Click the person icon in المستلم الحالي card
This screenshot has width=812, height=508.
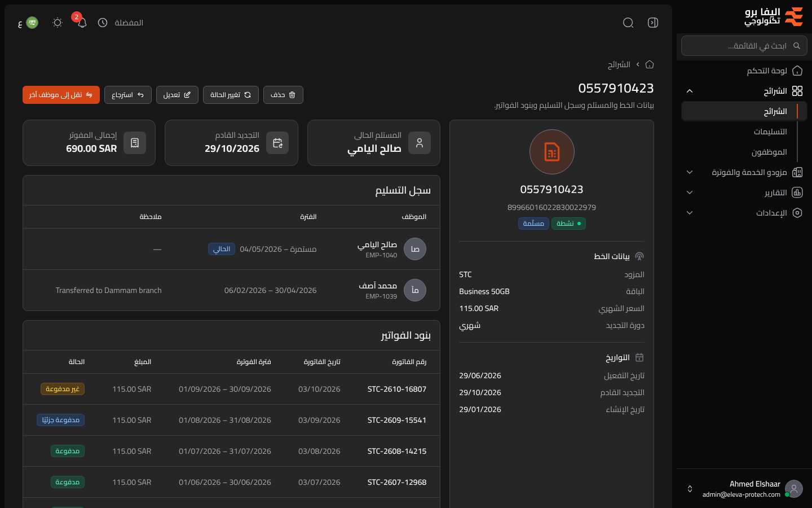pyautogui.click(x=420, y=143)
